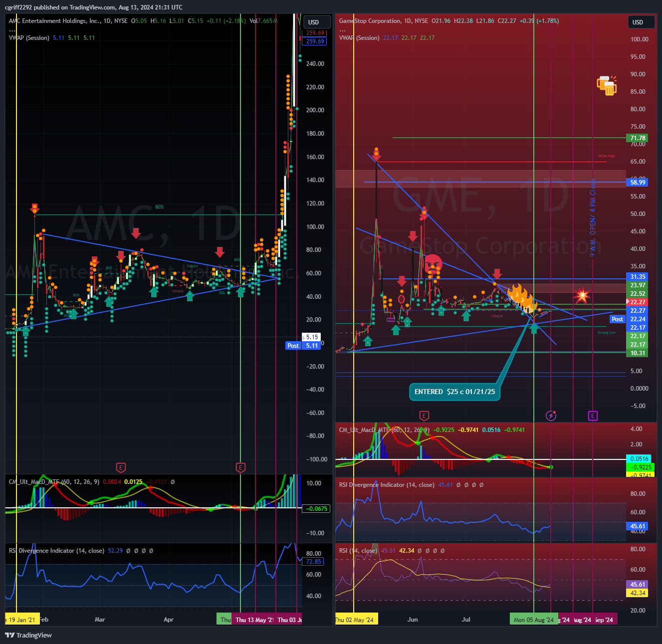Click the blue 31.35 price label
The height and width of the screenshot is (644, 662).
pos(638,277)
